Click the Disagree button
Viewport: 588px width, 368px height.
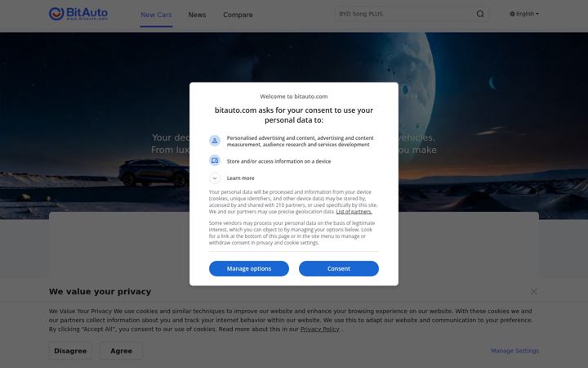(x=70, y=351)
